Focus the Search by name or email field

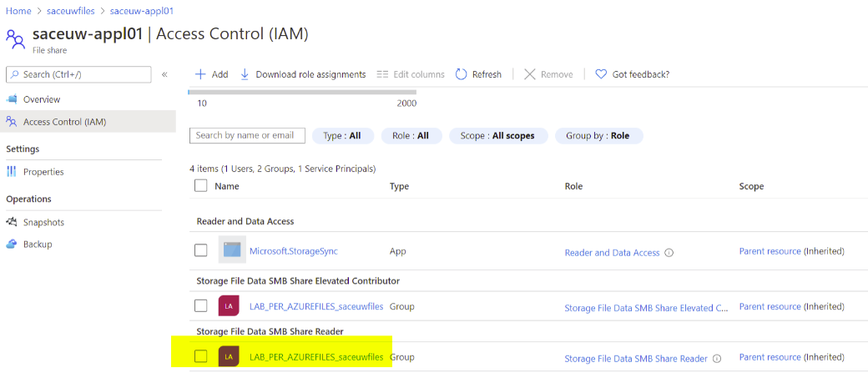(x=247, y=136)
